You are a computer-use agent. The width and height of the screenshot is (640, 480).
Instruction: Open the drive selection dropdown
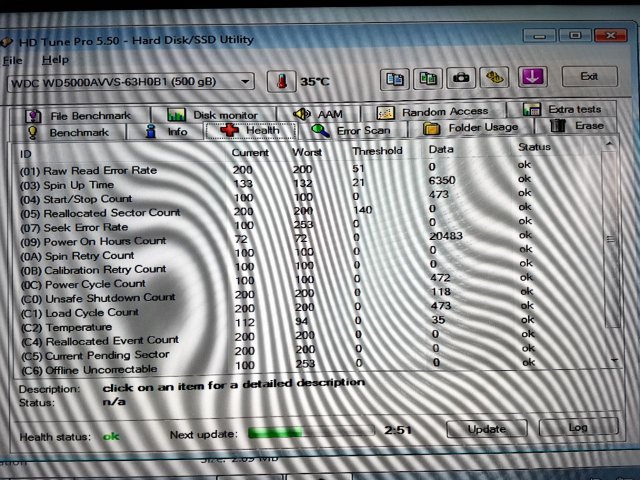pos(131,82)
